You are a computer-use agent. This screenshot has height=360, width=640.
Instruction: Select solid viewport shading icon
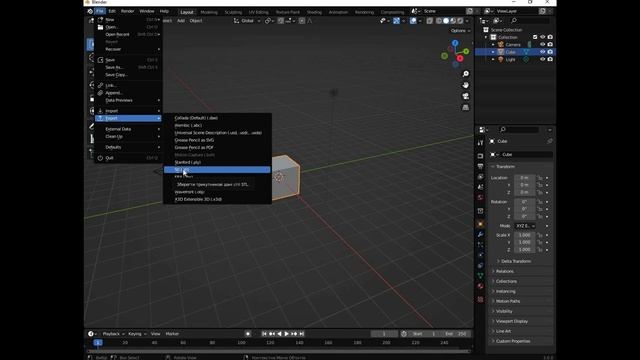446,21
